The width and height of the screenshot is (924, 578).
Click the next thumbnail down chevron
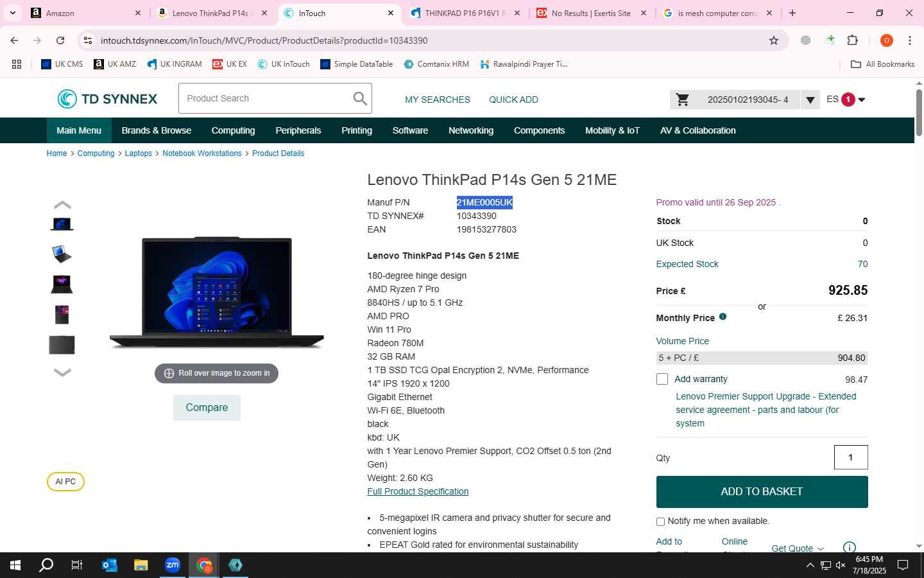[62, 372]
